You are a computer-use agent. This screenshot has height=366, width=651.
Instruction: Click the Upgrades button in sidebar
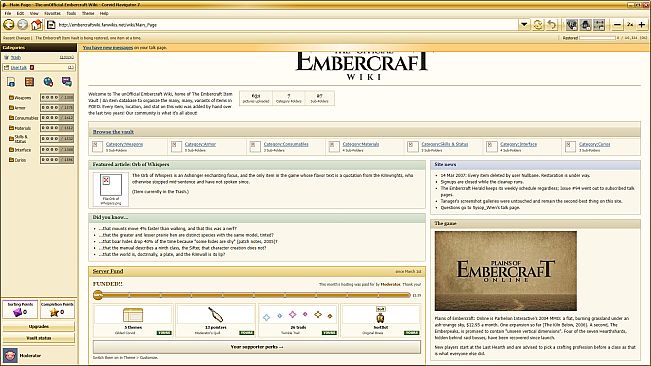(x=39, y=327)
